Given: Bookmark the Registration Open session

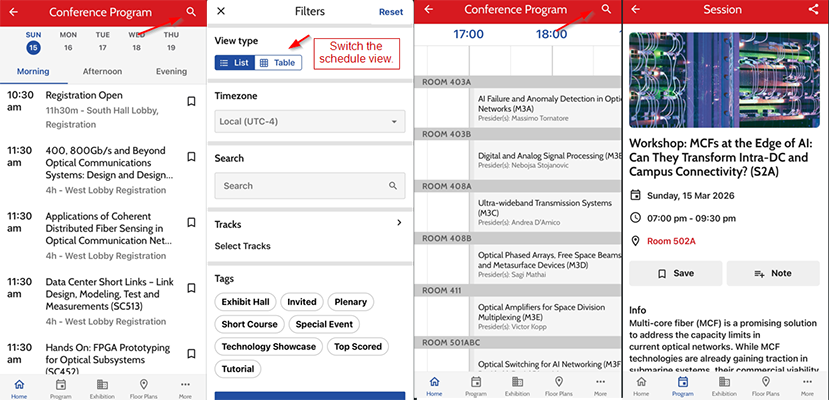Looking at the screenshot, I should (x=191, y=101).
